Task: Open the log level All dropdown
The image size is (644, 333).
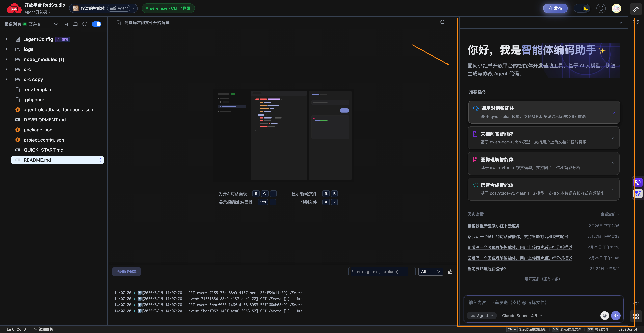Action: pyautogui.click(x=431, y=272)
